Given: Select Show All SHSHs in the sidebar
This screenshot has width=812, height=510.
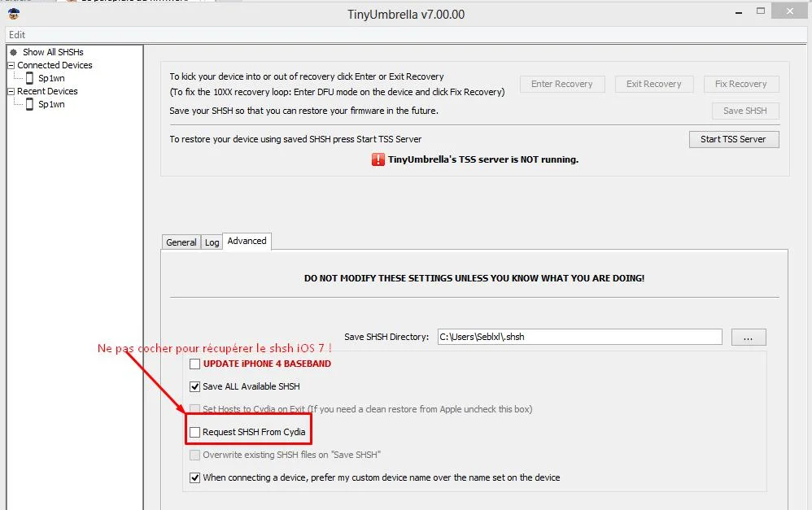Looking at the screenshot, I should [x=53, y=52].
